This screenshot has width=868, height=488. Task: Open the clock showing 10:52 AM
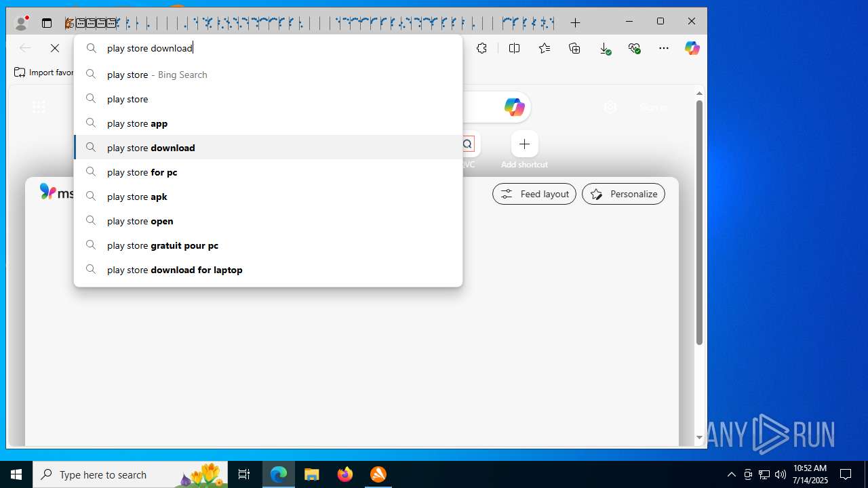pos(810,474)
